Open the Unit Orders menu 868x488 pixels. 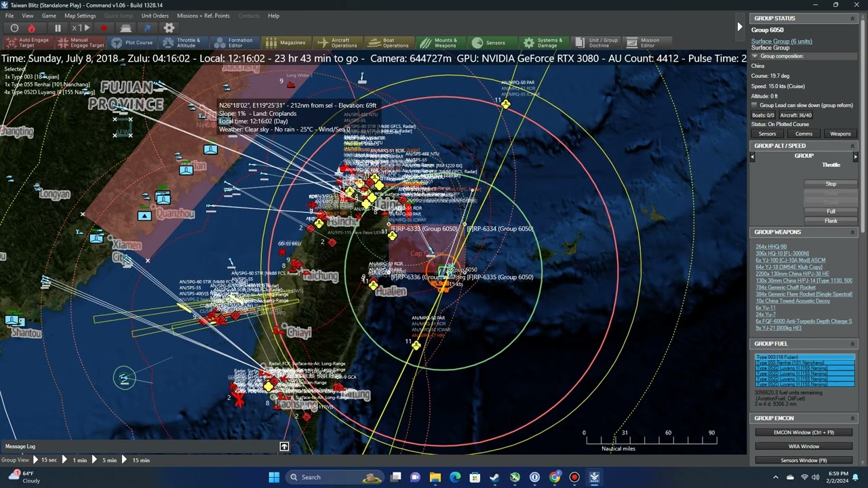[155, 16]
